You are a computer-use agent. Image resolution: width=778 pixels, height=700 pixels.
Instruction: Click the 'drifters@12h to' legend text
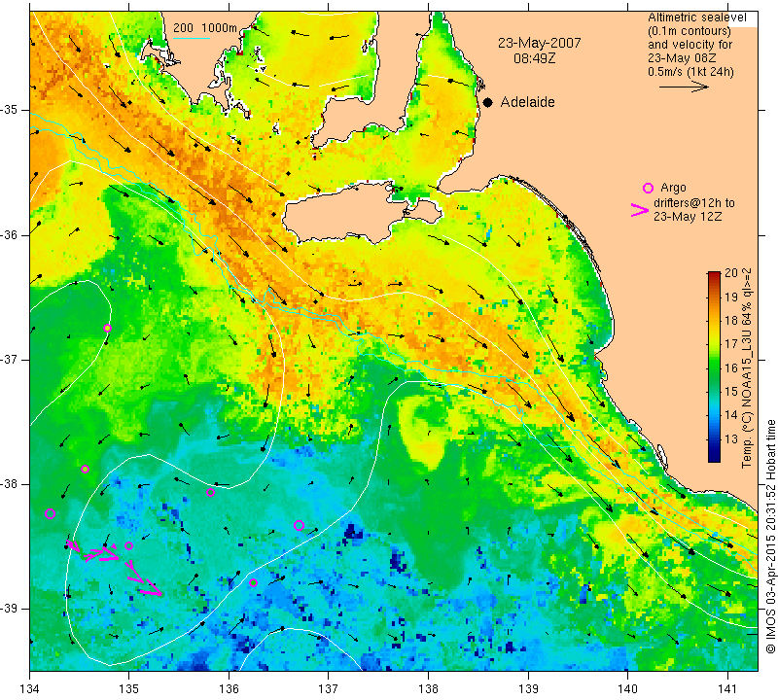(x=694, y=203)
